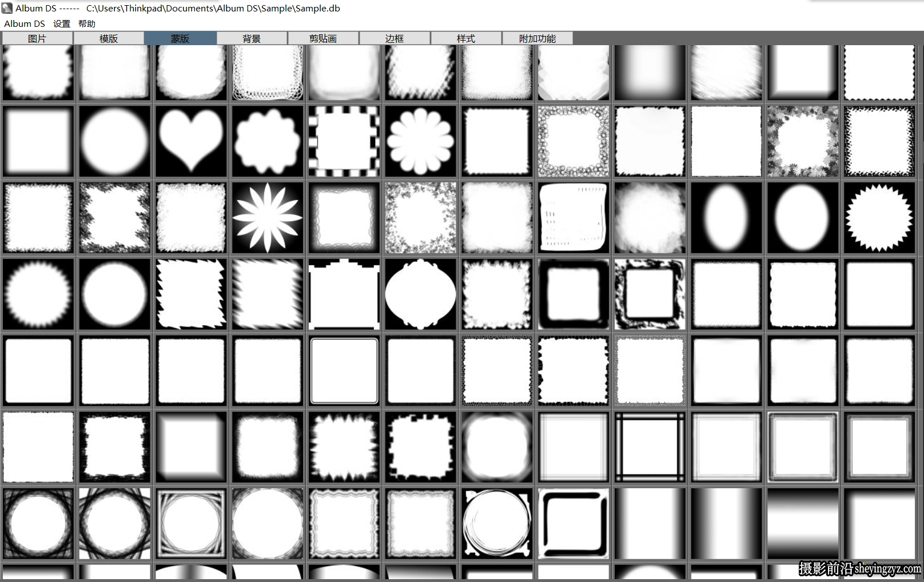This screenshot has height=582, width=924.
Task: Switch to the 边框 tab
Action: pyautogui.click(x=395, y=38)
